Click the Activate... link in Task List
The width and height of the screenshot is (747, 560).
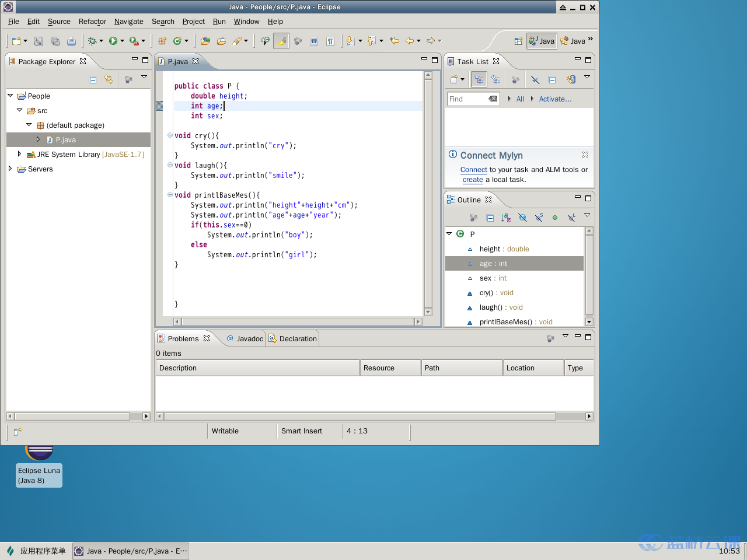(x=555, y=99)
